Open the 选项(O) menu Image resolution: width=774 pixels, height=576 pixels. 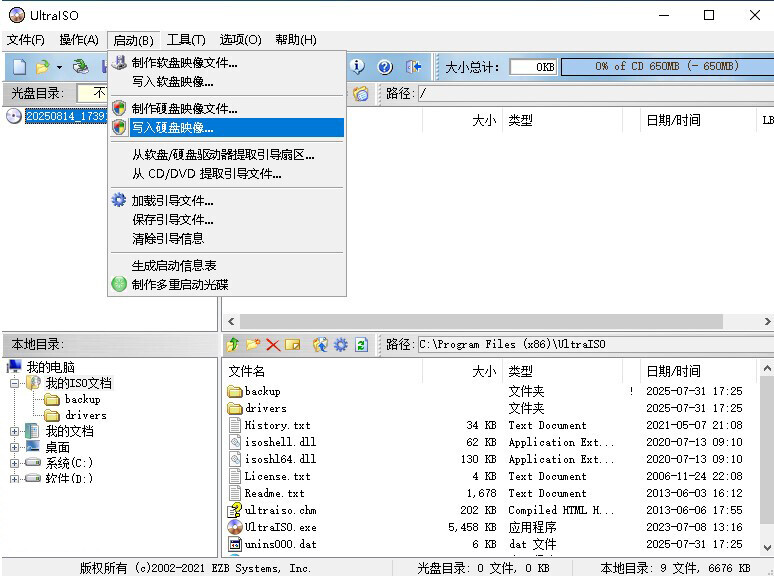[x=240, y=40]
